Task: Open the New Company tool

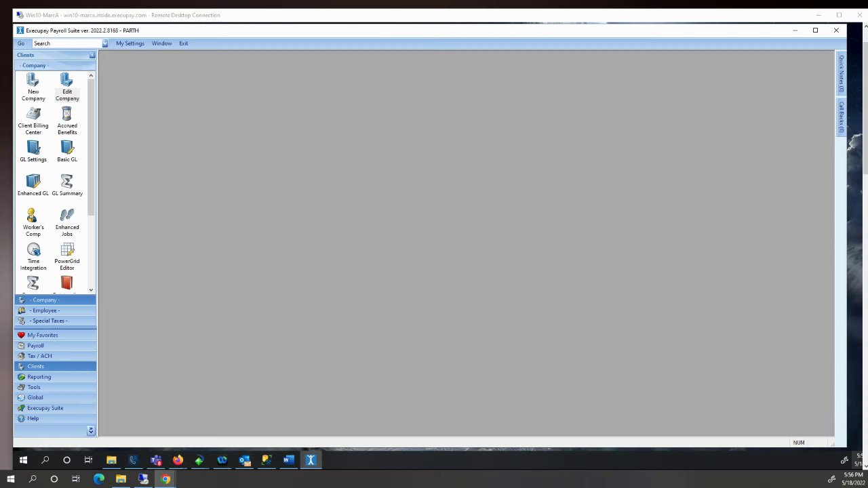Action: [x=33, y=87]
